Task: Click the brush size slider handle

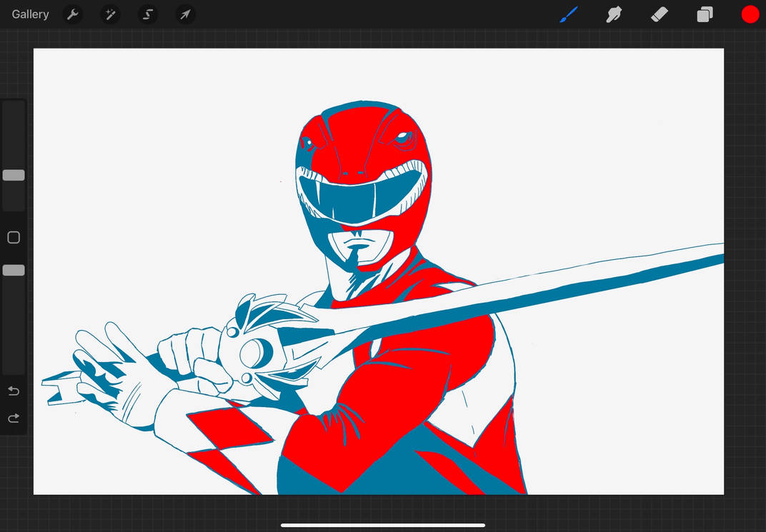Action: 14,175
